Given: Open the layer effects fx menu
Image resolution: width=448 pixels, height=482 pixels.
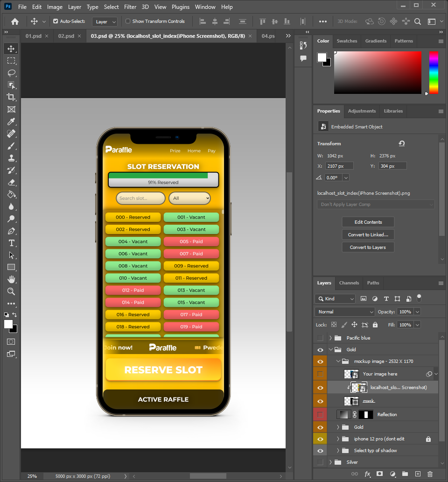Looking at the screenshot, I should click(x=367, y=474).
